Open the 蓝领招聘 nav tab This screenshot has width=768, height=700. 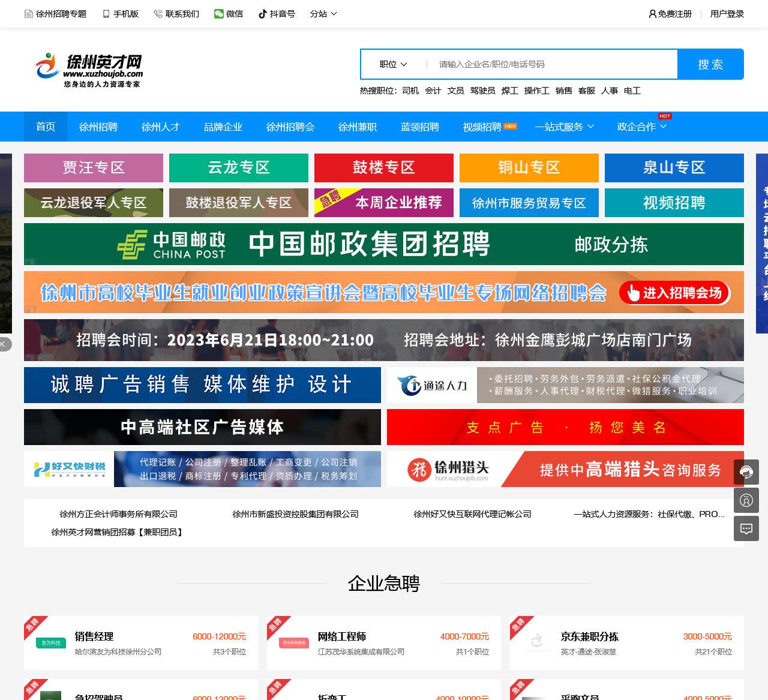[x=420, y=127]
